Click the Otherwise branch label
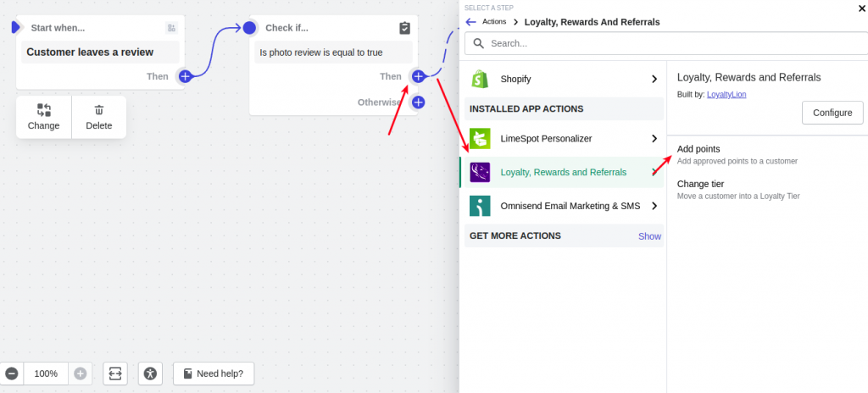Viewport: 868px width, 393px height. coord(379,102)
